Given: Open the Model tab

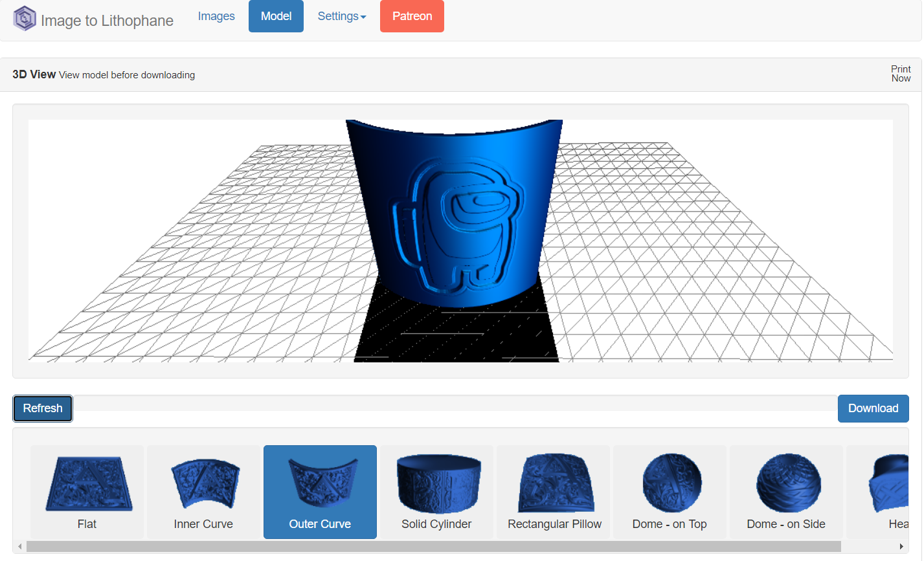Looking at the screenshot, I should coord(276,16).
